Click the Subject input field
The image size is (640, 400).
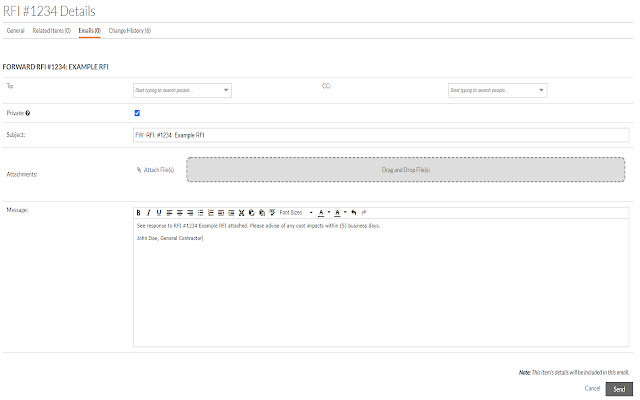(381, 135)
